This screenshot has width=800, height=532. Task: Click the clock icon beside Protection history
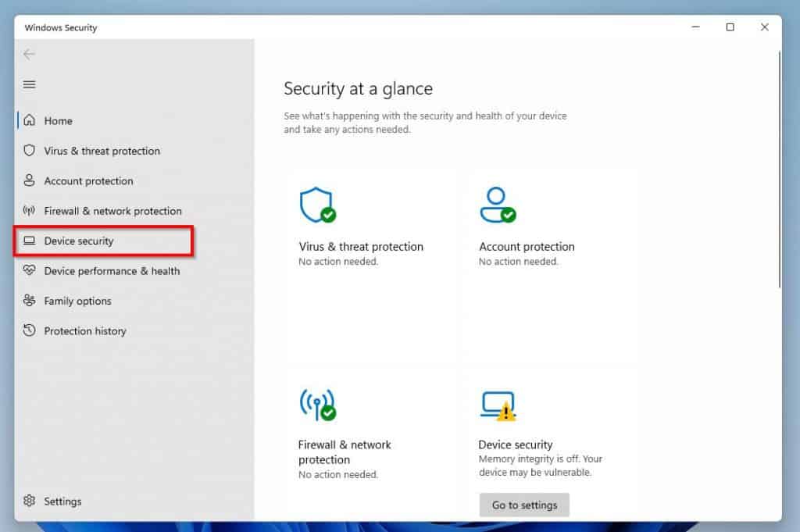pyautogui.click(x=30, y=330)
